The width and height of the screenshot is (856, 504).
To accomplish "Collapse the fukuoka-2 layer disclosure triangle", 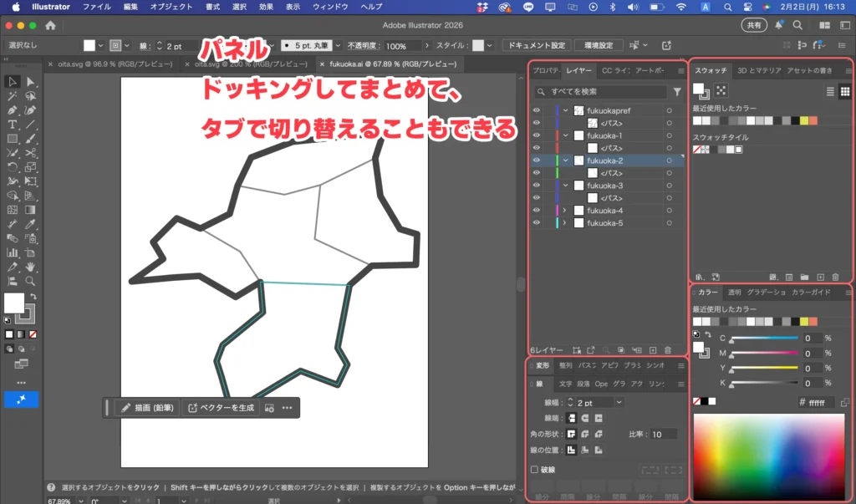I will point(565,160).
